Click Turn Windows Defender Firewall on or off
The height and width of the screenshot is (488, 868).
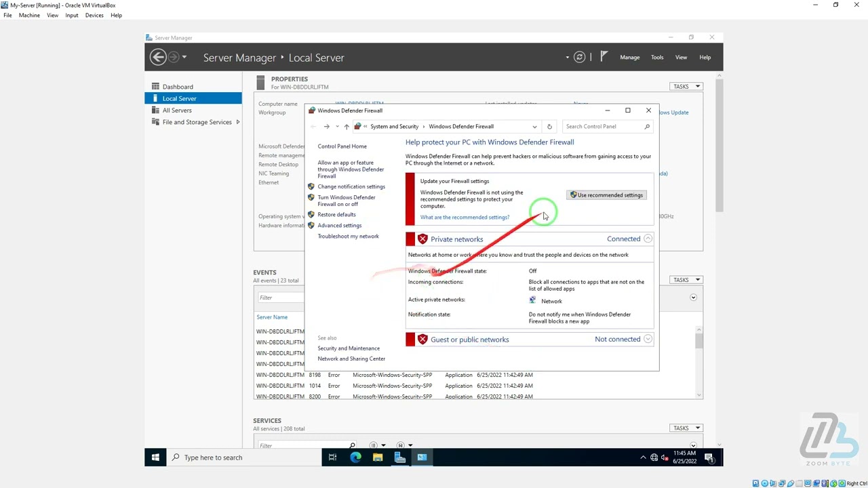click(347, 201)
